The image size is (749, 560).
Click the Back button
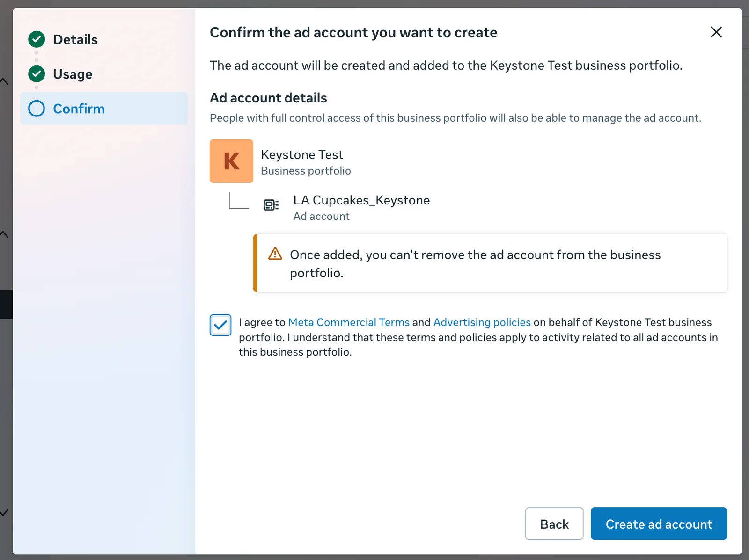[x=554, y=524]
